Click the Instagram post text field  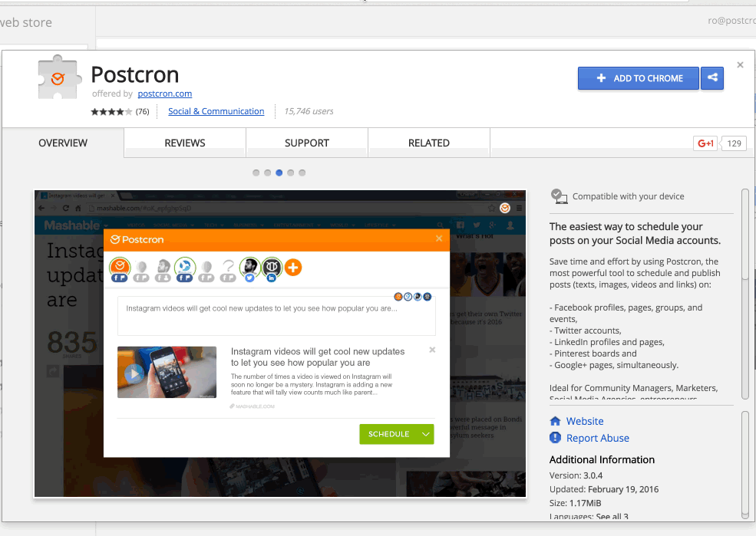tap(276, 316)
